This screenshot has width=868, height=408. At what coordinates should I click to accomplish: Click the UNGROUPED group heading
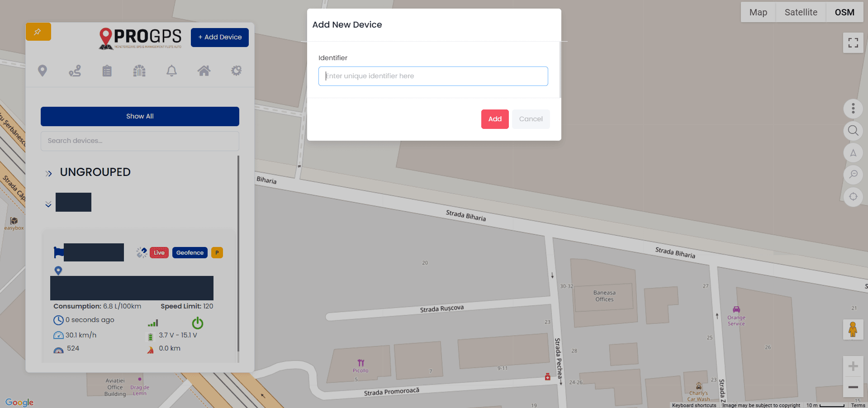coord(95,172)
